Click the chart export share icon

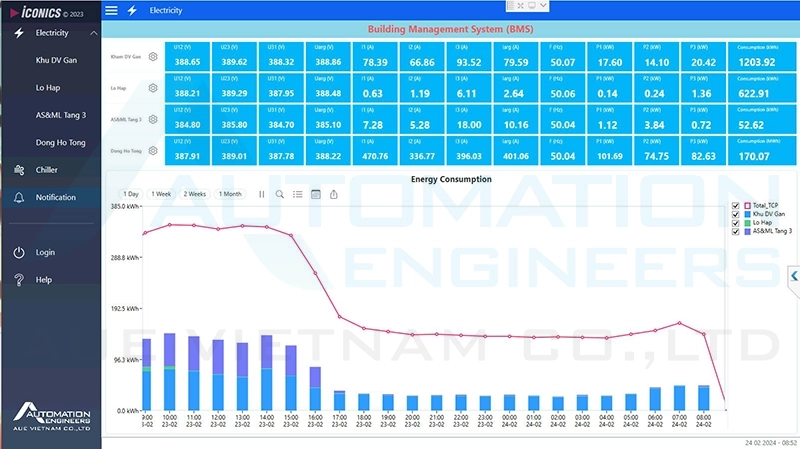pos(334,194)
